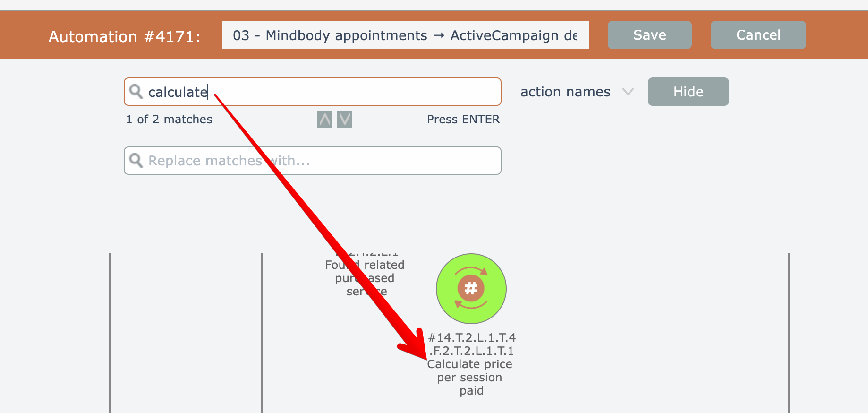
Task: Cancel editing the automation
Action: 758,35
